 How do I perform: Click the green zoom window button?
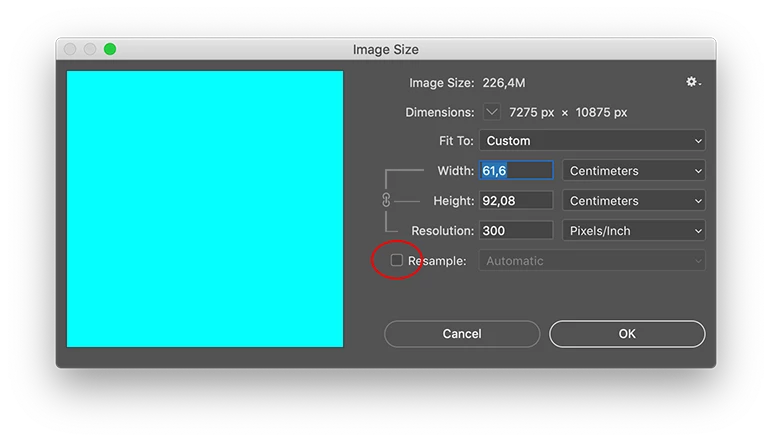click(110, 49)
